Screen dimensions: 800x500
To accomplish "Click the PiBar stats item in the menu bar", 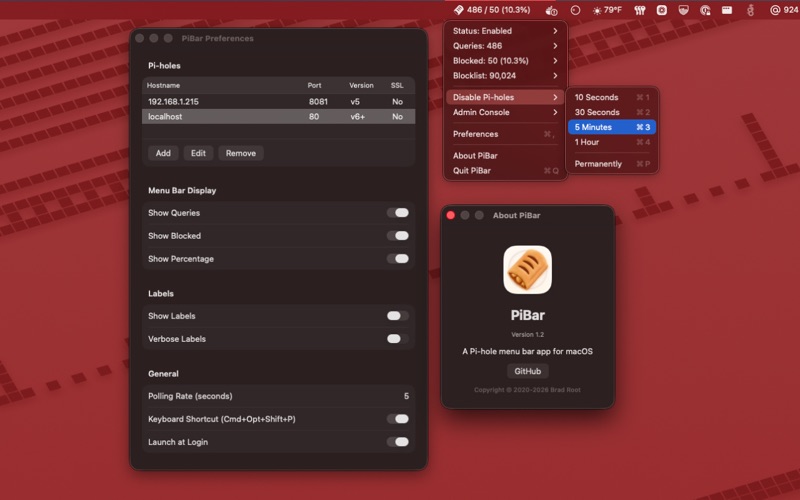I will (492, 10).
